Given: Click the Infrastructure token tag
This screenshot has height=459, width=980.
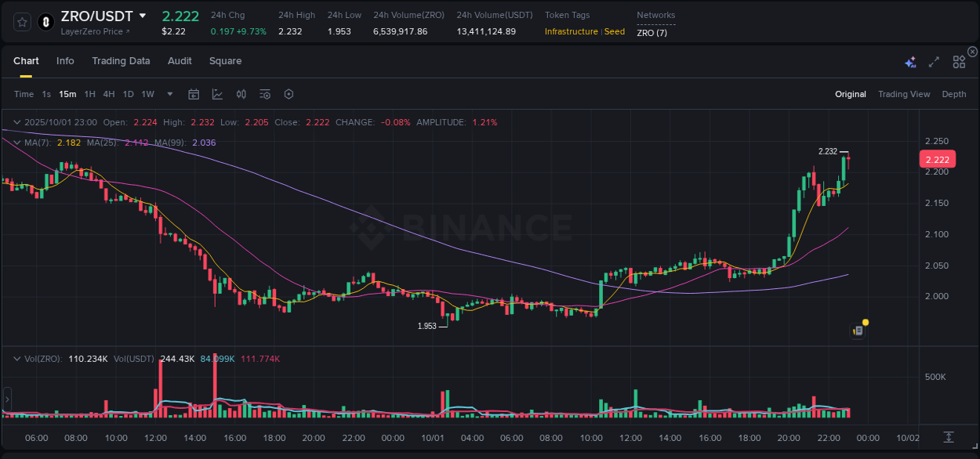Looking at the screenshot, I should pyautogui.click(x=570, y=31).
